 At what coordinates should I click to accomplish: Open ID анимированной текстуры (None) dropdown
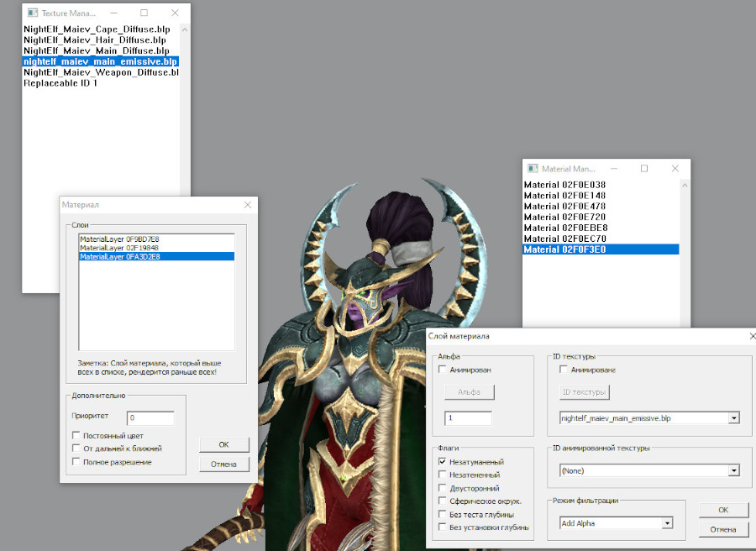pos(734,470)
